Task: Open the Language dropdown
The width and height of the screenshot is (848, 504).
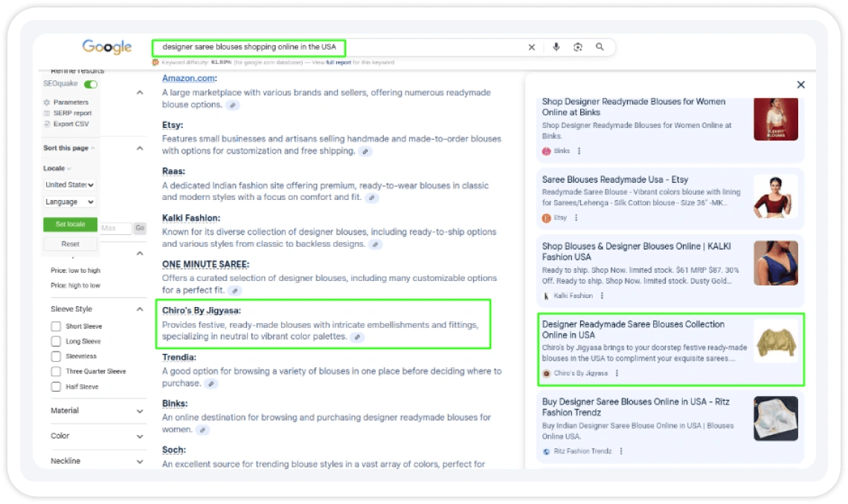Action: 70,201
